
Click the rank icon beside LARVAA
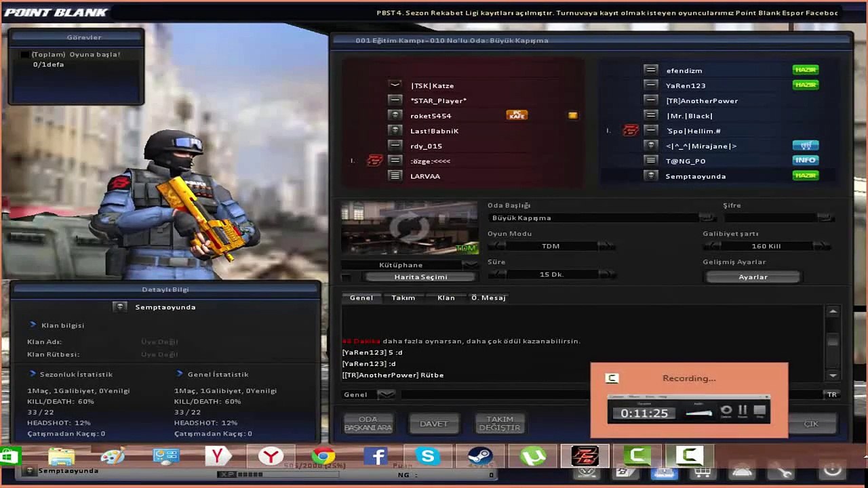point(395,176)
